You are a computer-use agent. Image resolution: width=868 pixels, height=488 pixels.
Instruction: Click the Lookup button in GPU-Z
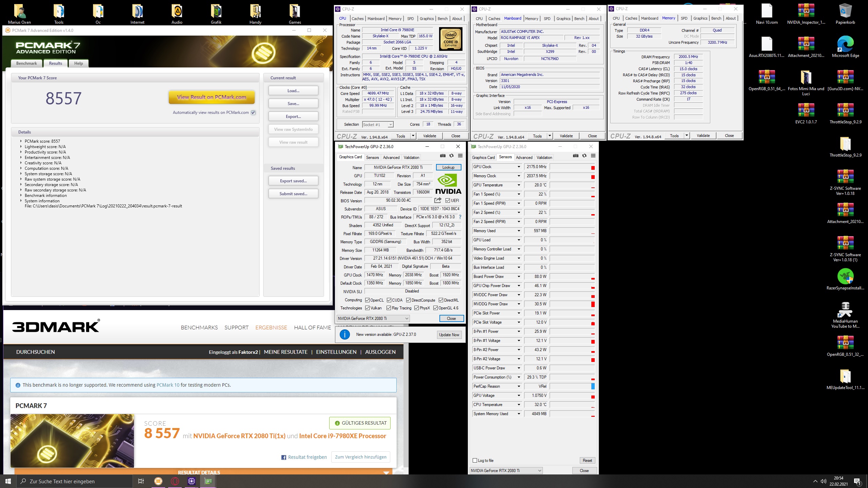tap(448, 167)
